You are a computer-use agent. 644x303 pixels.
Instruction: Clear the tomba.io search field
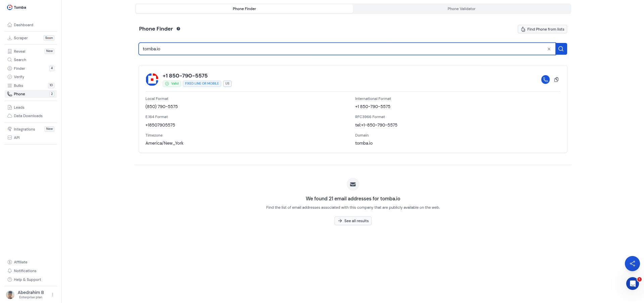(x=549, y=49)
